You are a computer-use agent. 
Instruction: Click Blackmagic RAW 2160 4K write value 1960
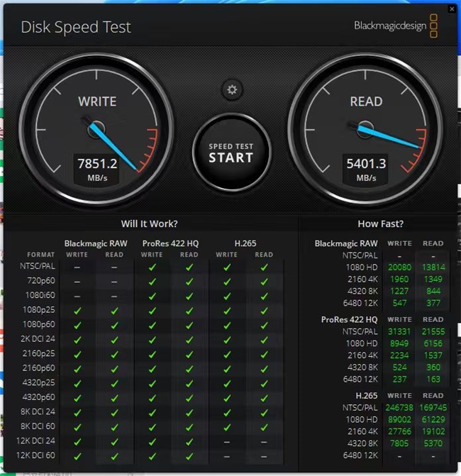click(399, 279)
